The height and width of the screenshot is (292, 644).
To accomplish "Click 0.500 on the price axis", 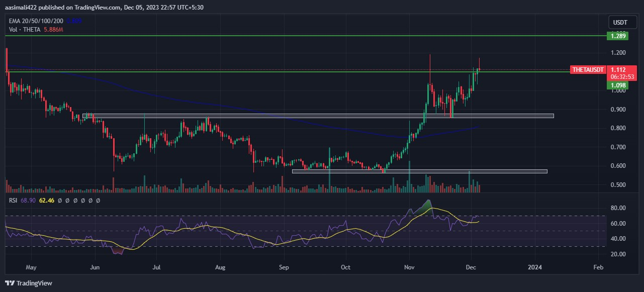I will (x=618, y=185).
